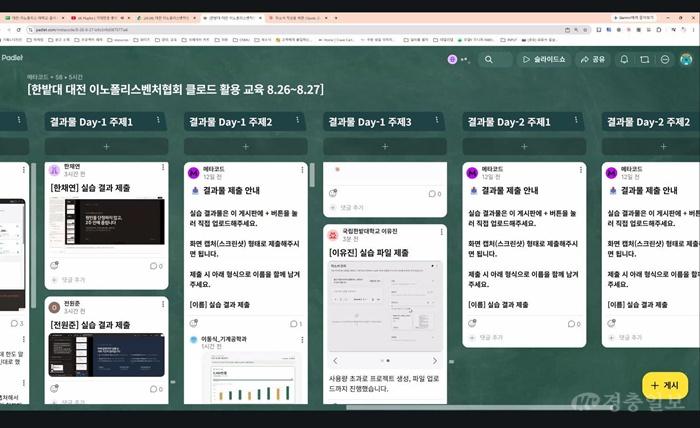
Task: Click the Day-1 주제2 column scrollbar
Action: point(312,175)
